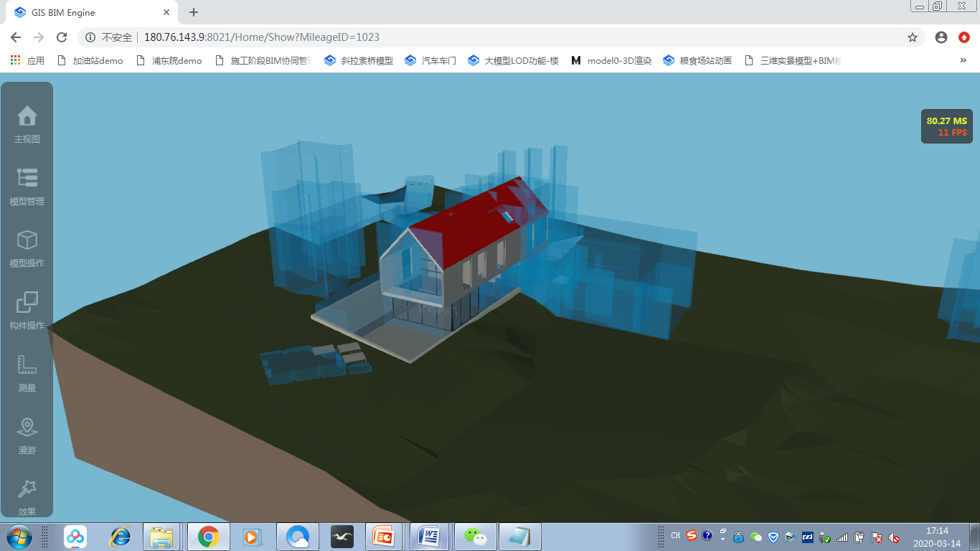Screen dimensions: 980x551
Task: Launch Chrome from the taskbar
Action: click(208, 536)
